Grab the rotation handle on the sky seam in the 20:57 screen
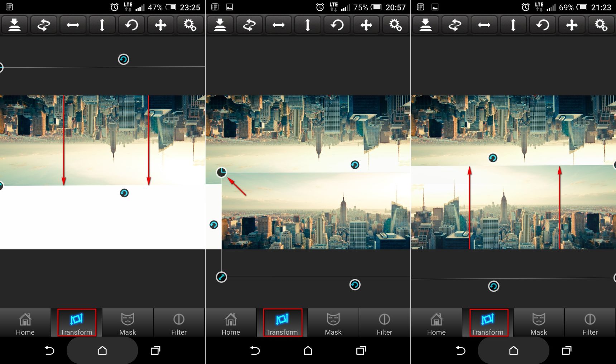The height and width of the screenshot is (364, 616). click(355, 165)
